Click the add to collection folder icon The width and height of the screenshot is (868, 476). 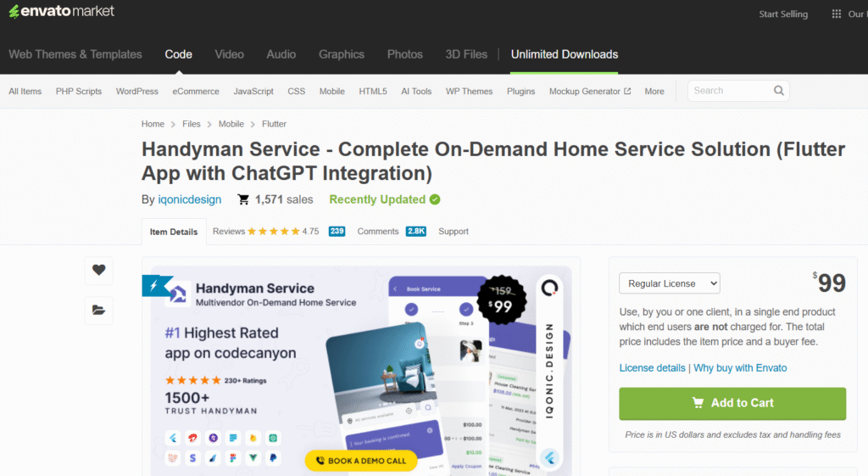tap(98, 311)
